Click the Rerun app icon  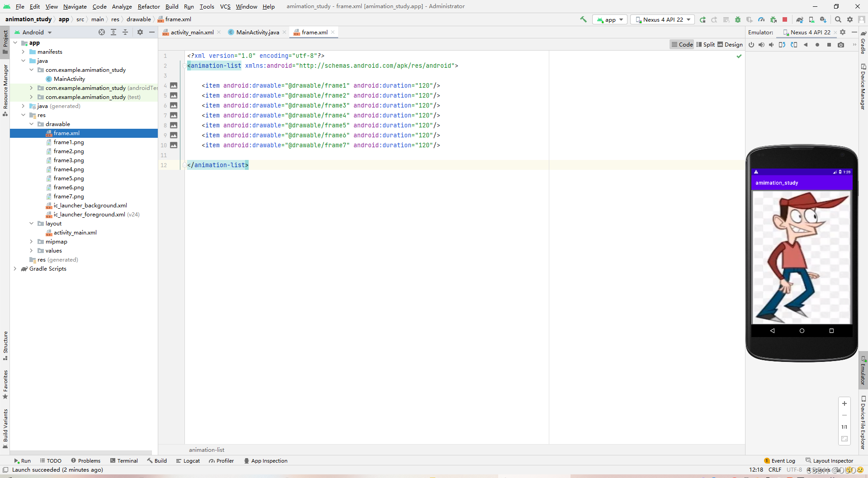[x=703, y=19]
